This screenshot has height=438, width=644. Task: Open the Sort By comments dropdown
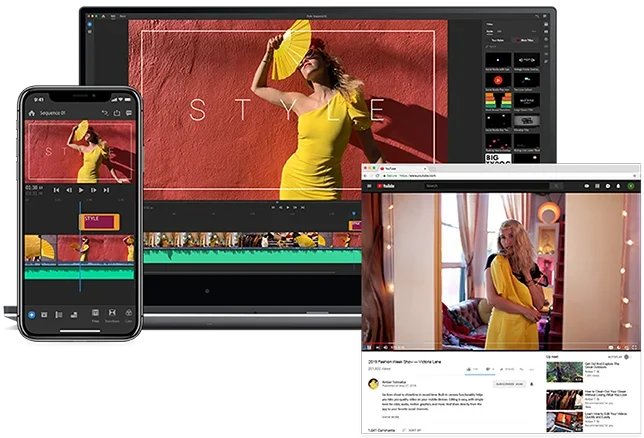[x=412, y=430]
